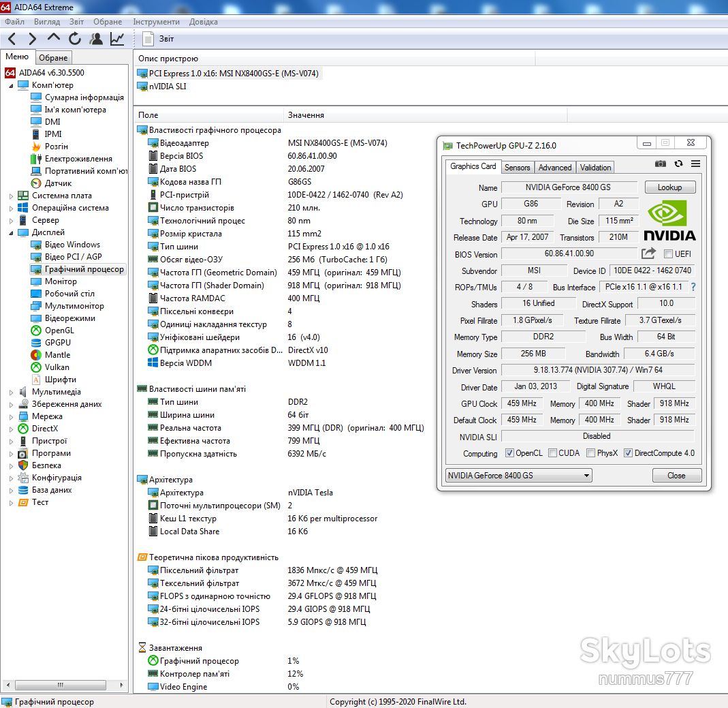Image resolution: width=728 pixels, height=708 pixels.
Task: Switch to the Обране tab
Action: pos(53,58)
